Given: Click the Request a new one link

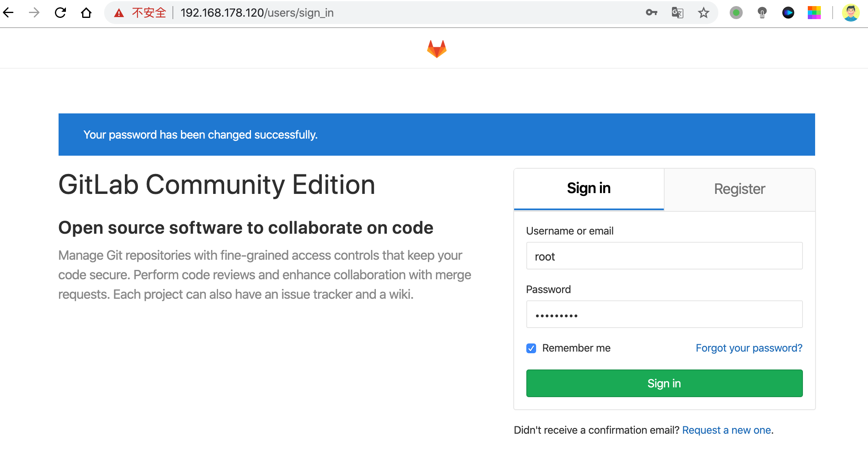Looking at the screenshot, I should [726, 430].
